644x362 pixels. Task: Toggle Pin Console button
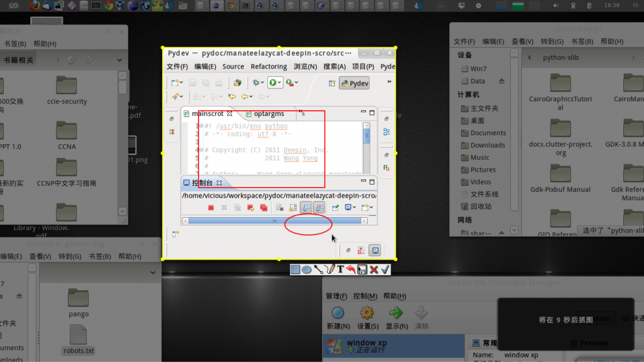(x=335, y=208)
